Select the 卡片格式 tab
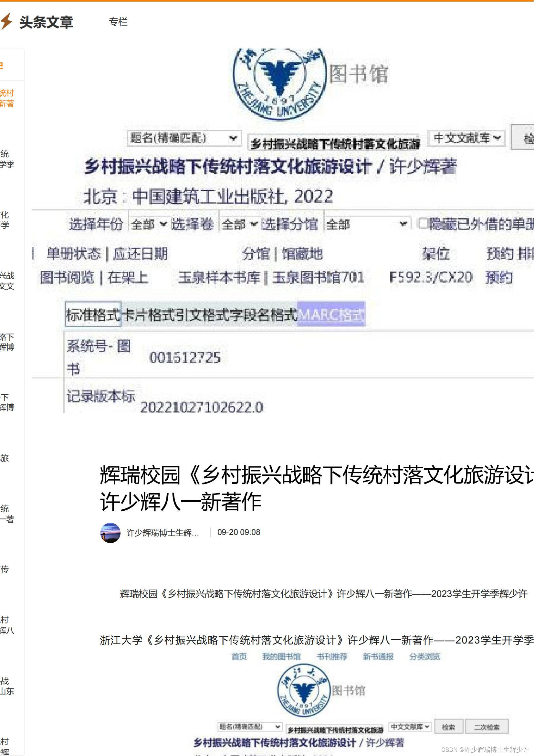534x756 pixels. 148,315
